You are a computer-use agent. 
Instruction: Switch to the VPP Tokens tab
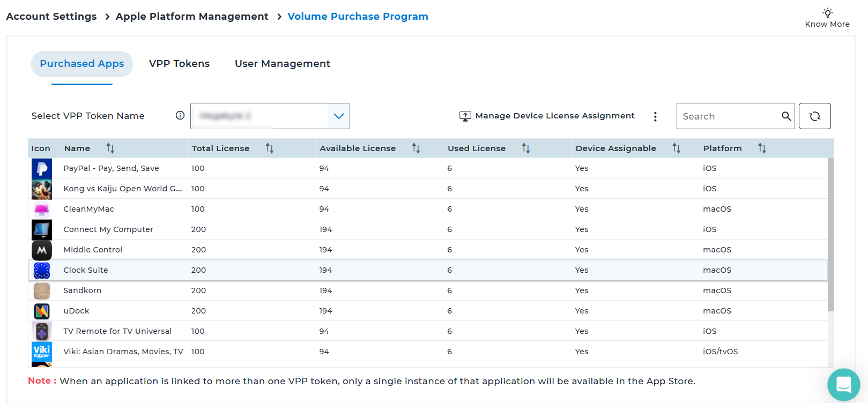coord(179,64)
